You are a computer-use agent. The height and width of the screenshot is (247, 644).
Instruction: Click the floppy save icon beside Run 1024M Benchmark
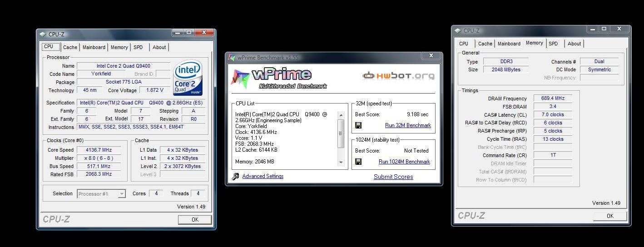click(358, 162)
